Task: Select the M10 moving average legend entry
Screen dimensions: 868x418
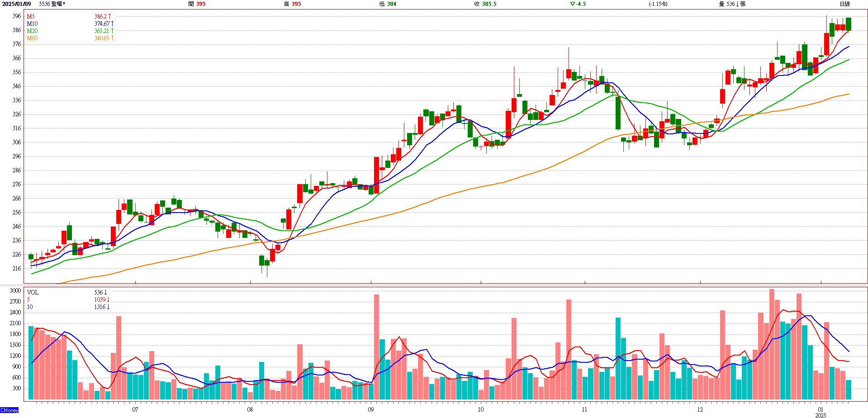Action: 32,24
